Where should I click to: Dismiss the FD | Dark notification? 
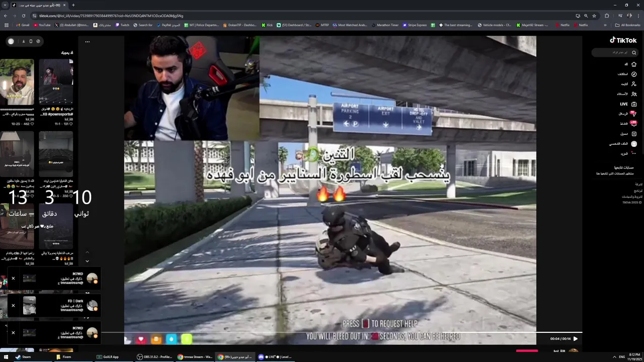coord(13,305)
